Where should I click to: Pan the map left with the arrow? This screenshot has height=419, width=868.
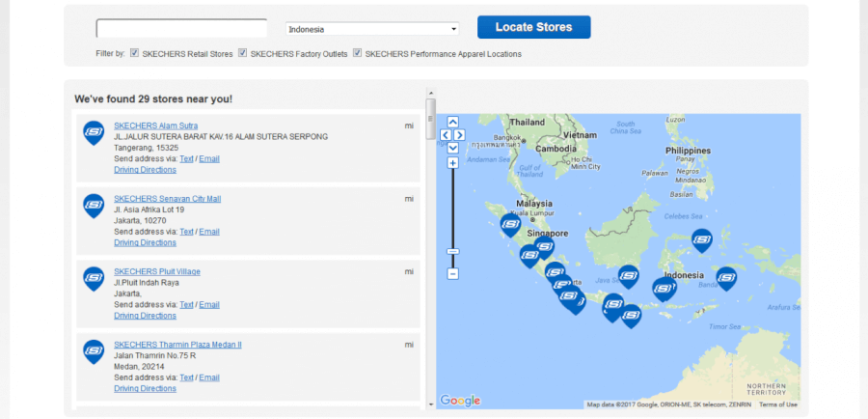(446, 135)
